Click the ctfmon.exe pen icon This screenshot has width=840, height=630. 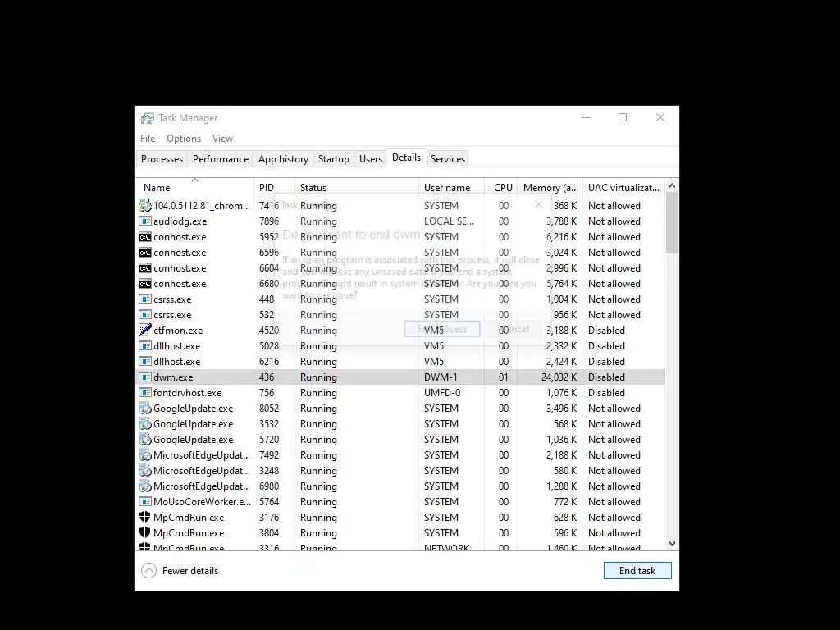tap(144, 330)
